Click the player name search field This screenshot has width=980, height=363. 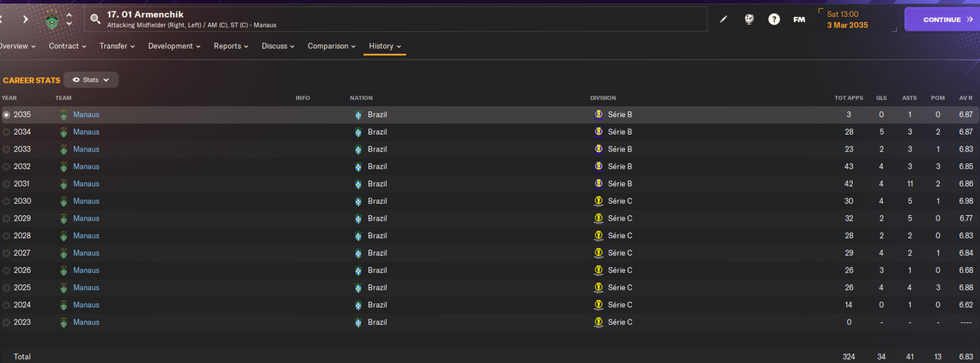click(395, 19)
